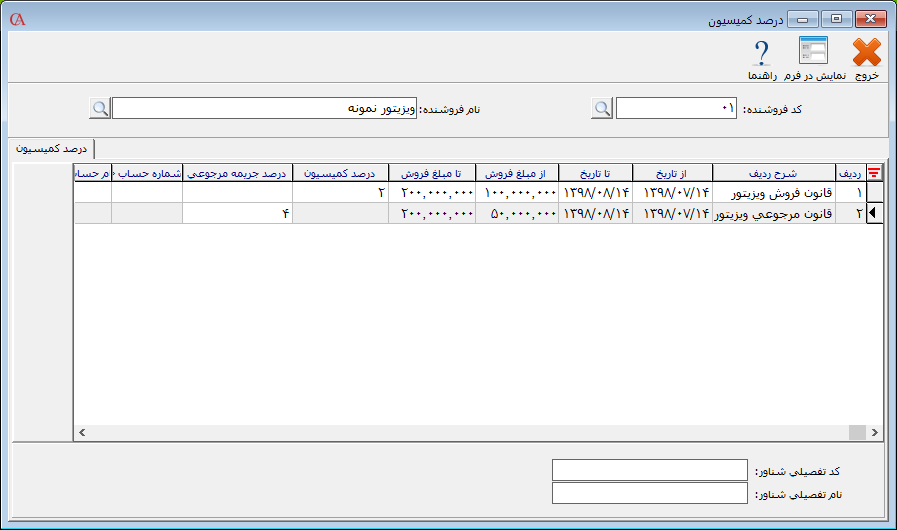Click the کد فروشنده input field
The width and height of the screenshot is (897, 530).
677,108
